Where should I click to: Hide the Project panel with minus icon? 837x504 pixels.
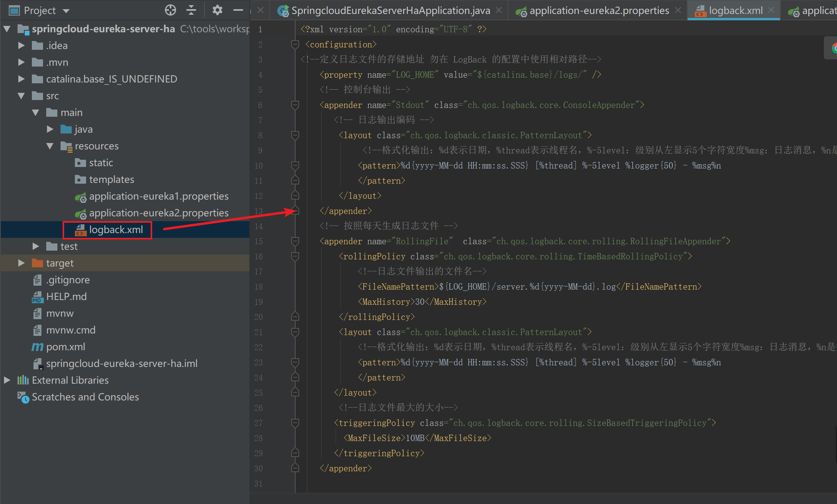238,10
